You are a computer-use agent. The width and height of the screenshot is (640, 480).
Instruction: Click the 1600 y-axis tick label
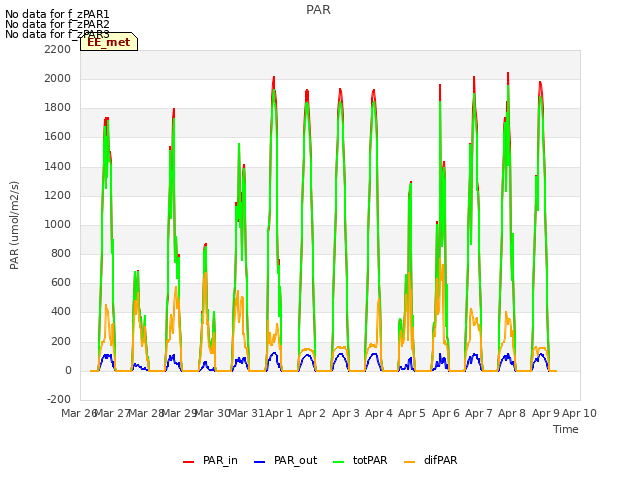tap(58, 137)
